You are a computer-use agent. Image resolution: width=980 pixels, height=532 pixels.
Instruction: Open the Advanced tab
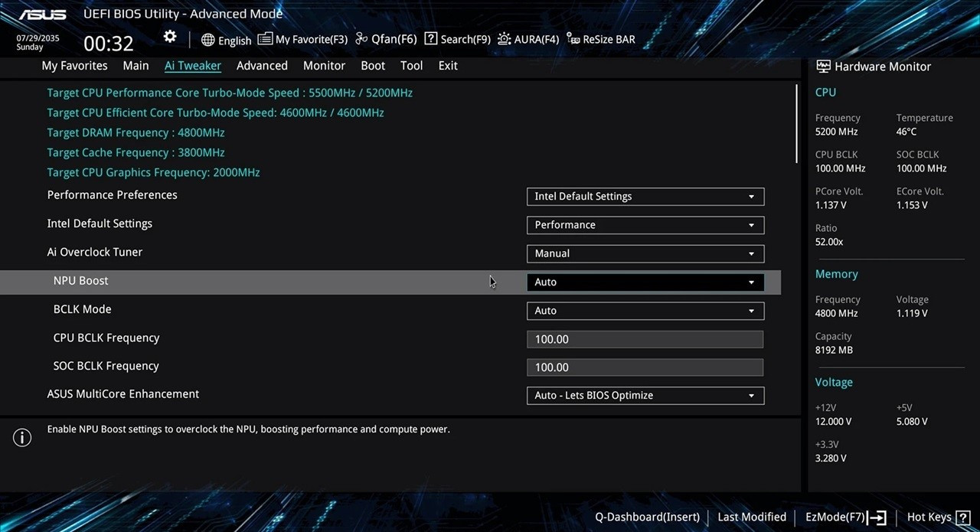pyautogui.click(x=262, y=66)
